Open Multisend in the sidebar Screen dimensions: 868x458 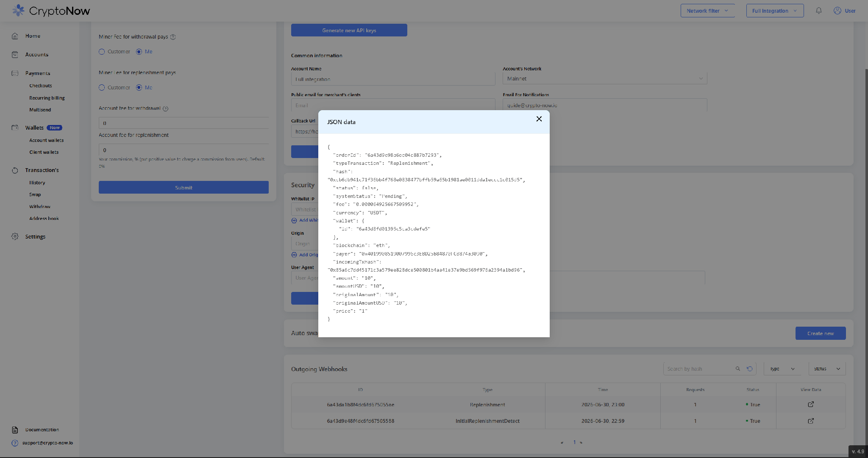[40, 110]
